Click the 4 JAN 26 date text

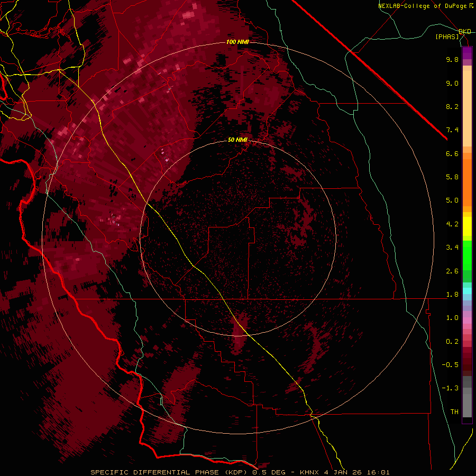343,472
